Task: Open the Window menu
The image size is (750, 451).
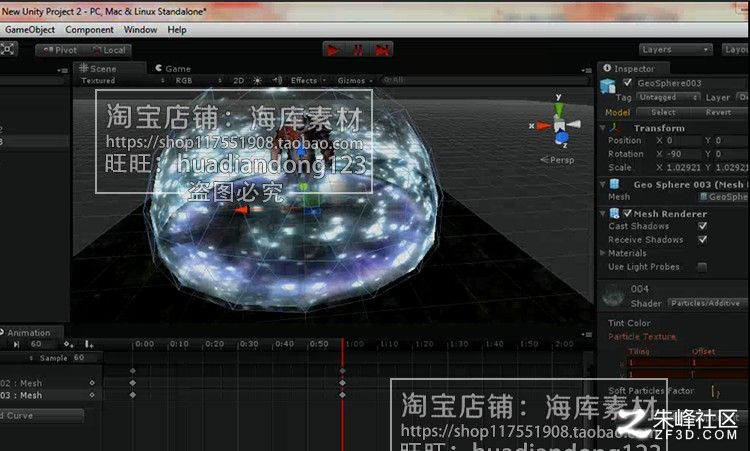Action: coord(140,30)
